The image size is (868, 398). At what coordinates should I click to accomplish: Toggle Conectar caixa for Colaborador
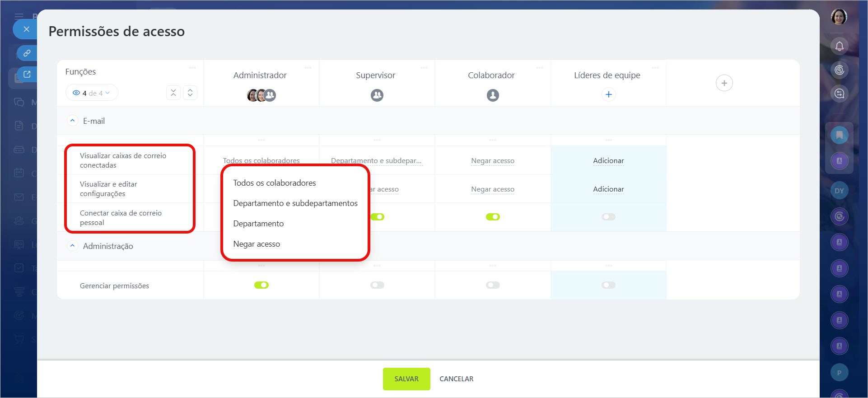tap(492, 217)
